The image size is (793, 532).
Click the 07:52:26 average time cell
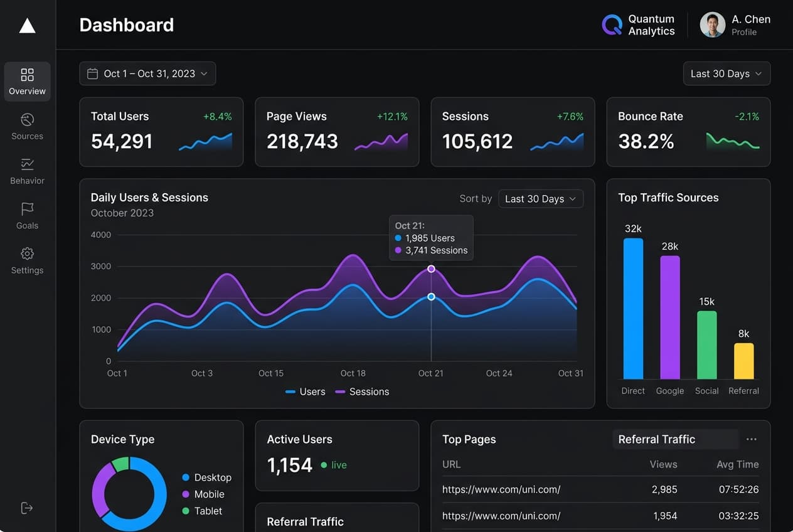tap(738, 489)
